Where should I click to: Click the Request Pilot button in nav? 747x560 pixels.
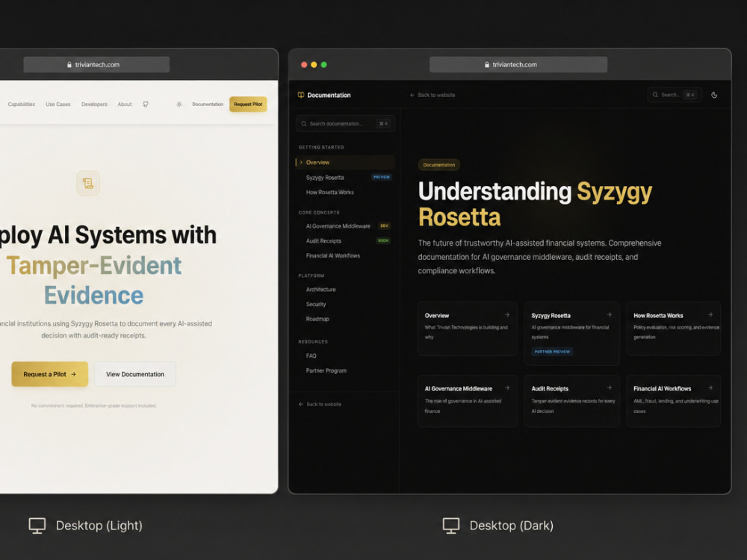[248, 105]
